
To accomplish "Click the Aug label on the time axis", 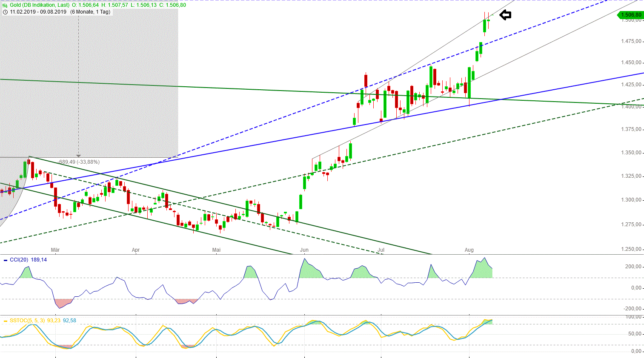I will 469,250.
